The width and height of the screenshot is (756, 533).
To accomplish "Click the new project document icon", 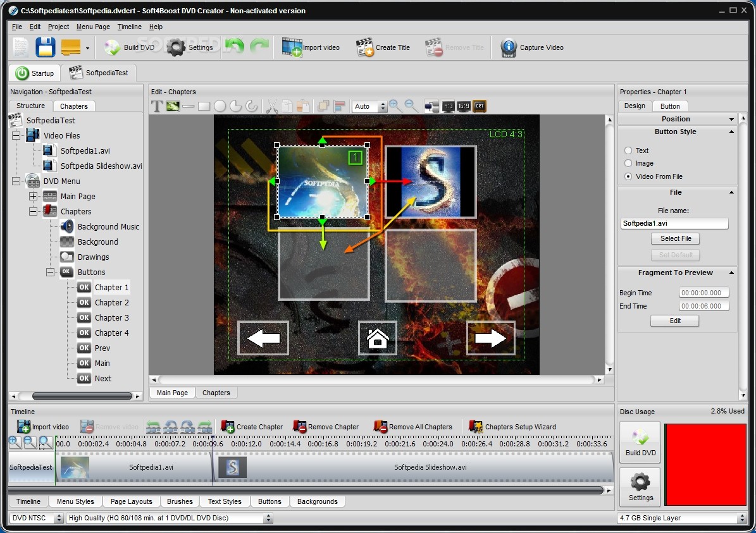I will 21,47.
